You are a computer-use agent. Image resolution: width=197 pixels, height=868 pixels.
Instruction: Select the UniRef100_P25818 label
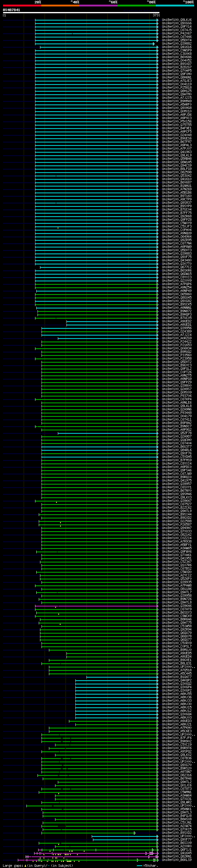(x=177, y=87)
